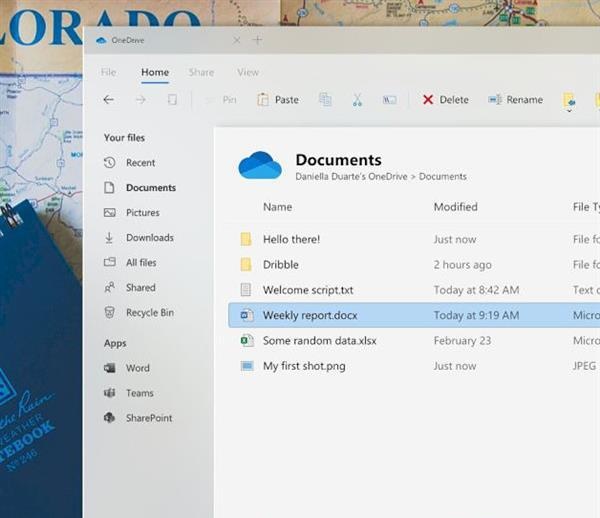Launch Teams from the Apps list
The height and width of the screenshot is (518, 600).
click(x=129, y=393)
